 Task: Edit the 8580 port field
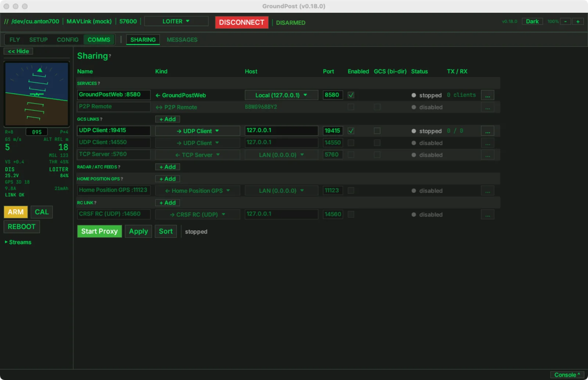point(333,95)
